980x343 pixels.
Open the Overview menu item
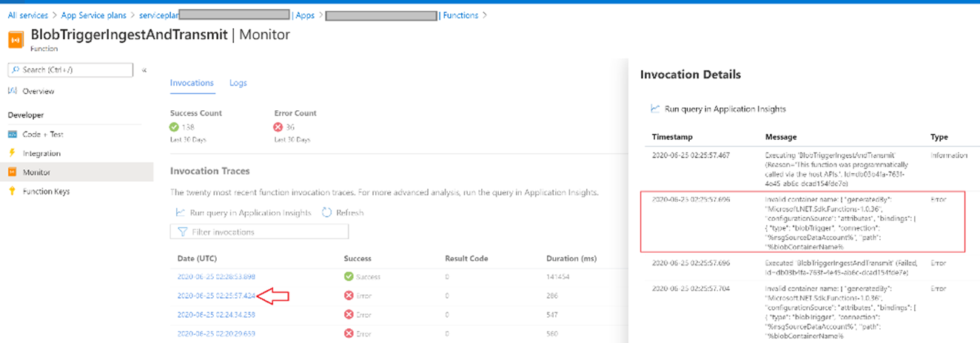pyautogui.click(x=38, y=91)
